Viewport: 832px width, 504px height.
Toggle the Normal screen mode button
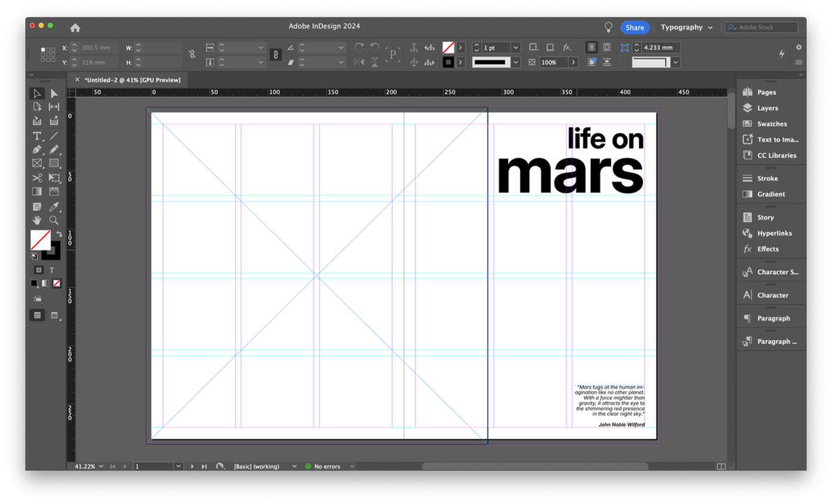coord(37,315)
